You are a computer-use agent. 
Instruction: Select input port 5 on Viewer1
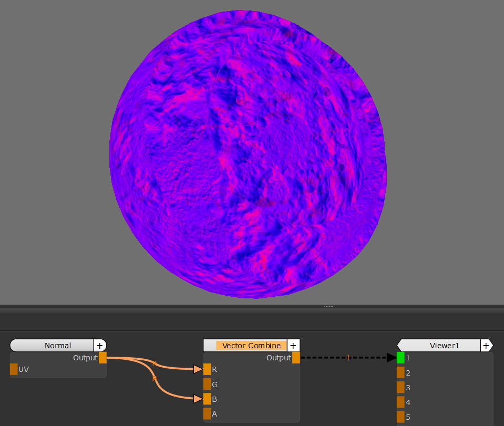pos(400,417)
